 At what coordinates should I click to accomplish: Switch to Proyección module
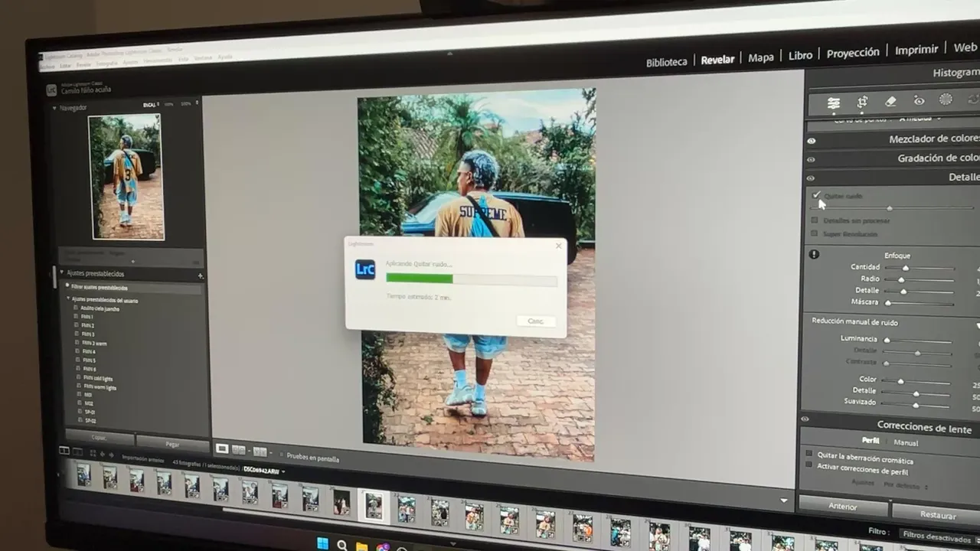(853, 53)
